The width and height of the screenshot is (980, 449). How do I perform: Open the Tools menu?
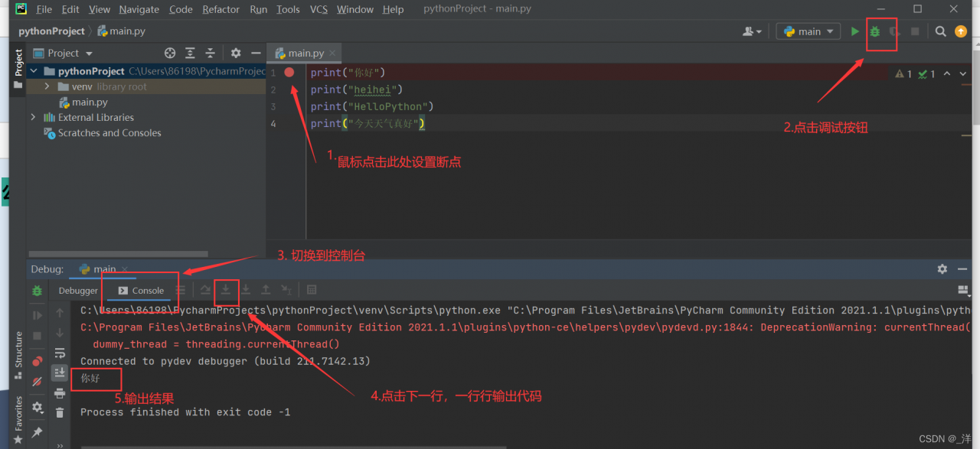coord(289,9)
